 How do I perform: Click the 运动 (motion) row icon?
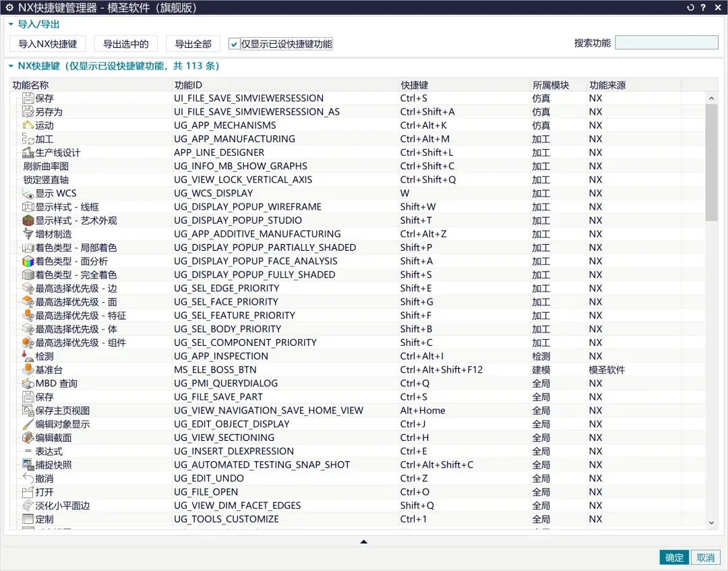[x=28, y=125]
